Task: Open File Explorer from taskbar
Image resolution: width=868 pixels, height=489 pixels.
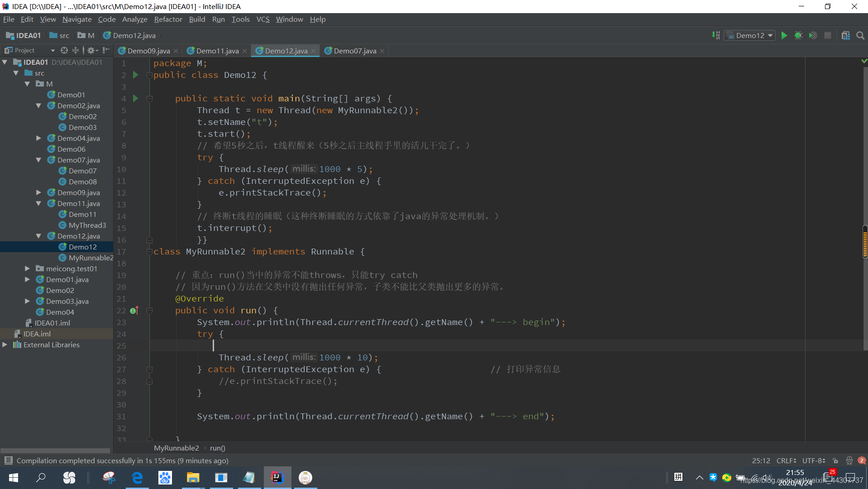Action: (193, 478)
